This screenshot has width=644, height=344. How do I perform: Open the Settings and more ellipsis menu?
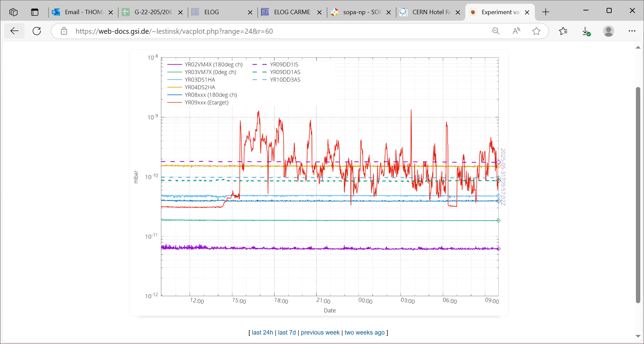pyautogui.click(x=632, y=31)
